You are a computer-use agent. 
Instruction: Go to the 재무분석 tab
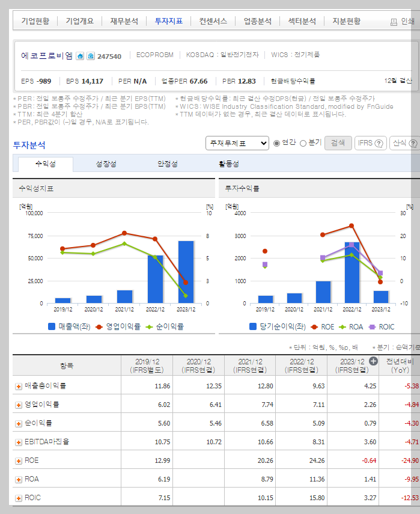tap(124, 21)
